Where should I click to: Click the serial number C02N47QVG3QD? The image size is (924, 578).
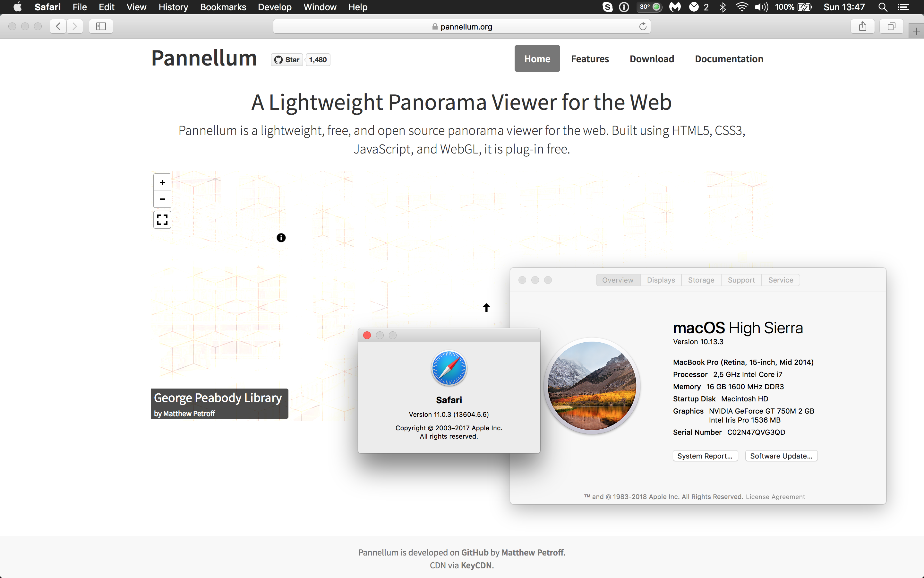(x=756, y=432)
